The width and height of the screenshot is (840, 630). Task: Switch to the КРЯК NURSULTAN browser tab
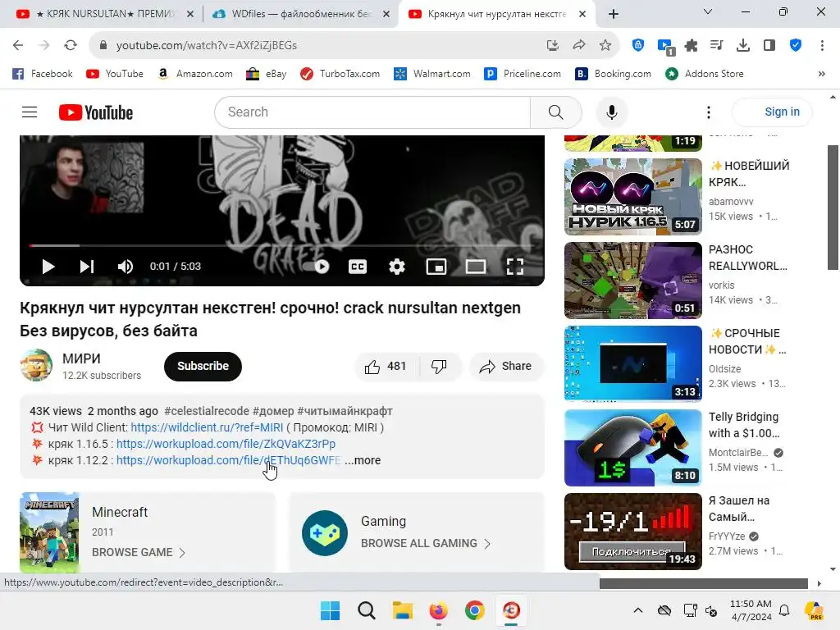[x=106, y=14]
